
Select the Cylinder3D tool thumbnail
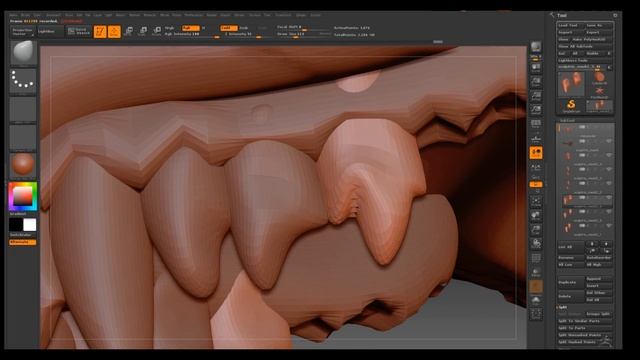tap(599, 78)
